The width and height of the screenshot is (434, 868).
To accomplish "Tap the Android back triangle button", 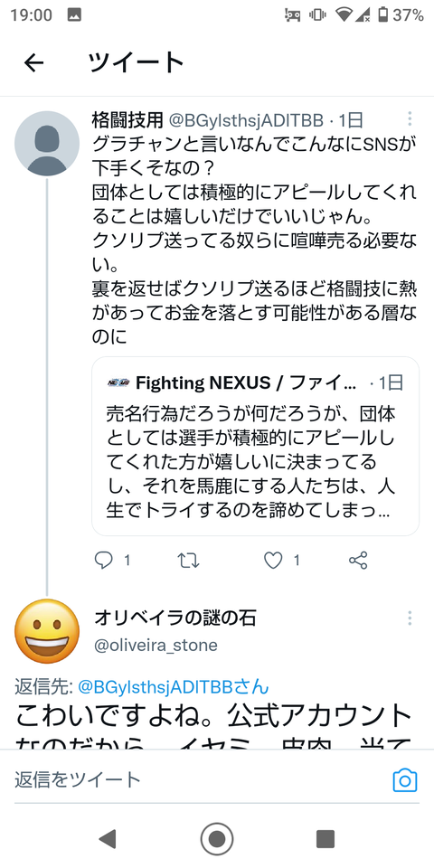I will pyautogui.click(x=107, y=839).
